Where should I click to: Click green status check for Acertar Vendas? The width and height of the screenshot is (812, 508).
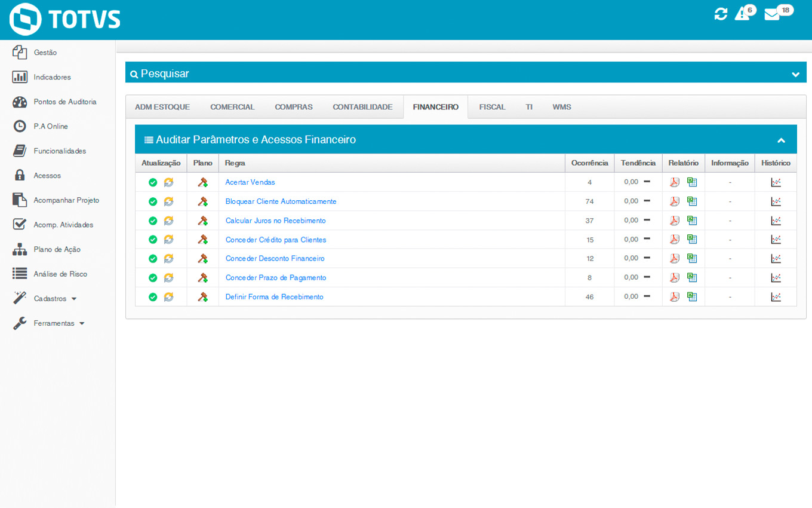click(x=153, y=182)
